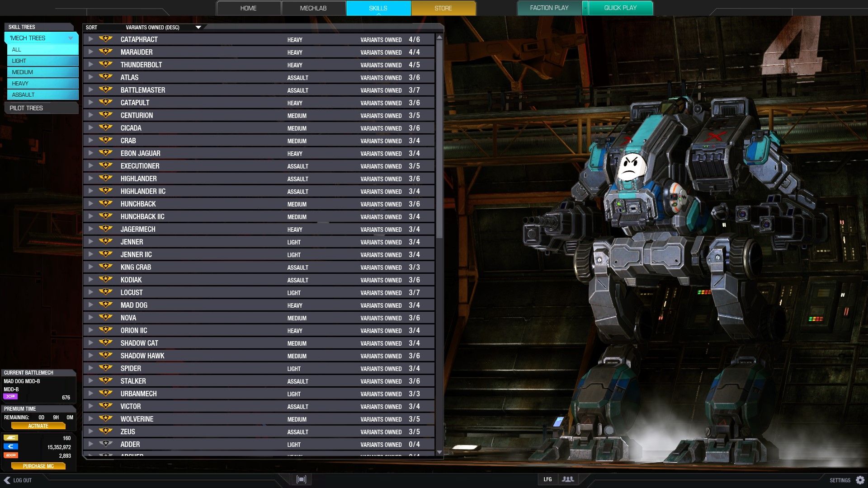
Task: Expand the Mad Dog row
Action: coord(91,305)
